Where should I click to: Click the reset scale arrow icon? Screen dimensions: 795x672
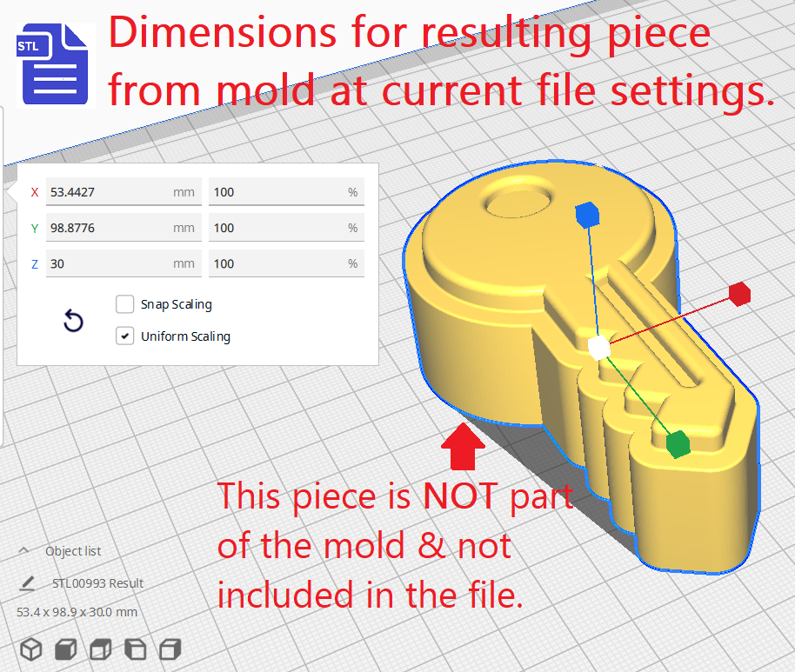74,322
